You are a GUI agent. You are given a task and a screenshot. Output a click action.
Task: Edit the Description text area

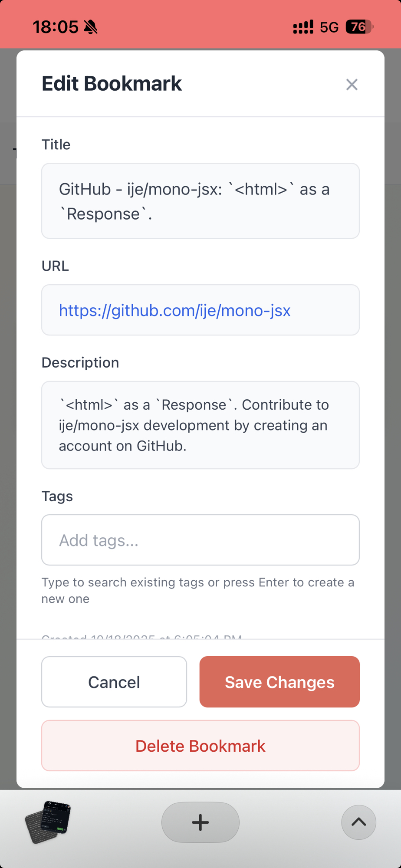click(200, 425)
